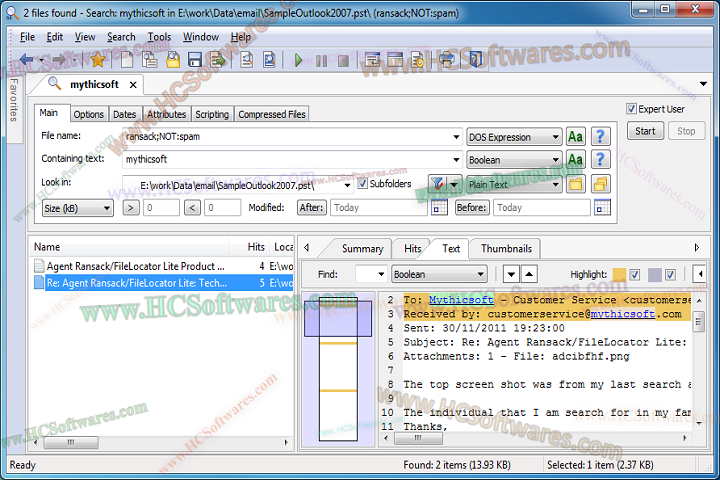Expand the Containing text history dropdown

click(x=456, y=160)
